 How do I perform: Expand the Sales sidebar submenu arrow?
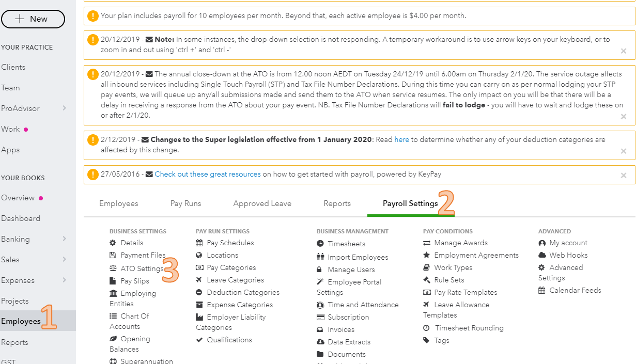pyautogui.click(x=64, y=260)
